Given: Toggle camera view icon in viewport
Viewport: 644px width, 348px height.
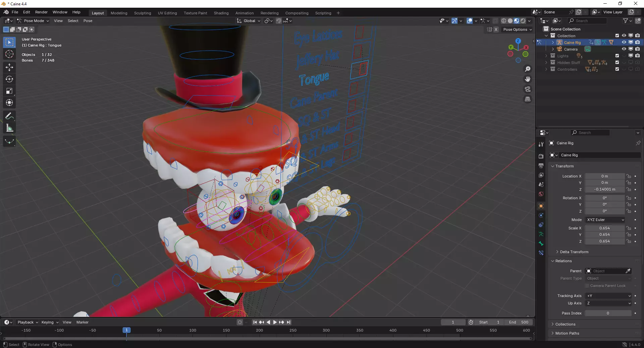Looking at the screenshot, I should pyautogui.click(x=528, y=89).
